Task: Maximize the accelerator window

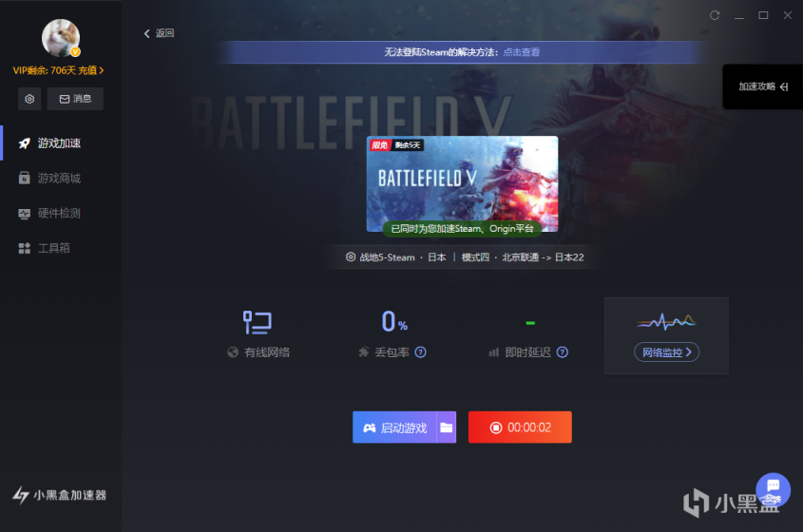Action: (763, 15)
